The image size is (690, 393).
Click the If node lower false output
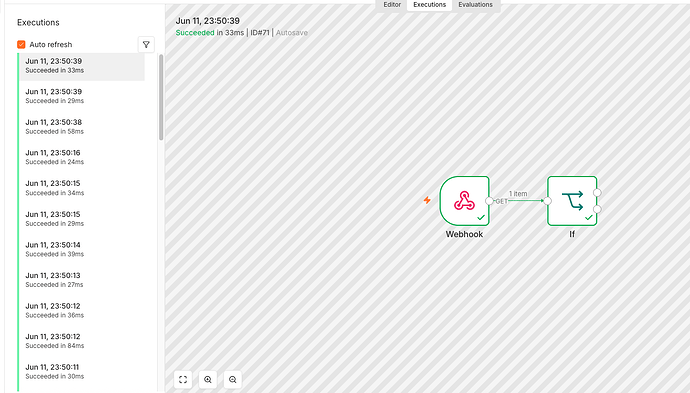pos(597,209)
